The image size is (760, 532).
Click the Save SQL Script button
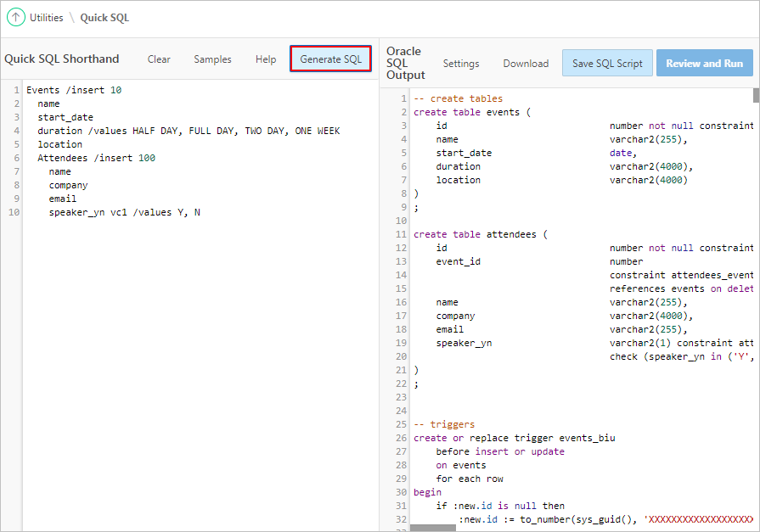point(607,63)
